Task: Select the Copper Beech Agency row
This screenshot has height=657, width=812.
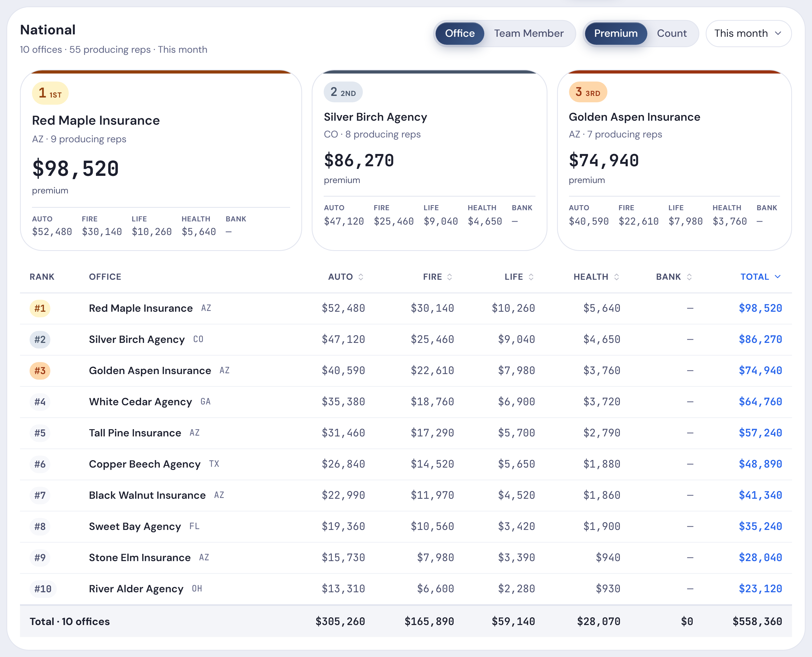Action: point(406,464)
